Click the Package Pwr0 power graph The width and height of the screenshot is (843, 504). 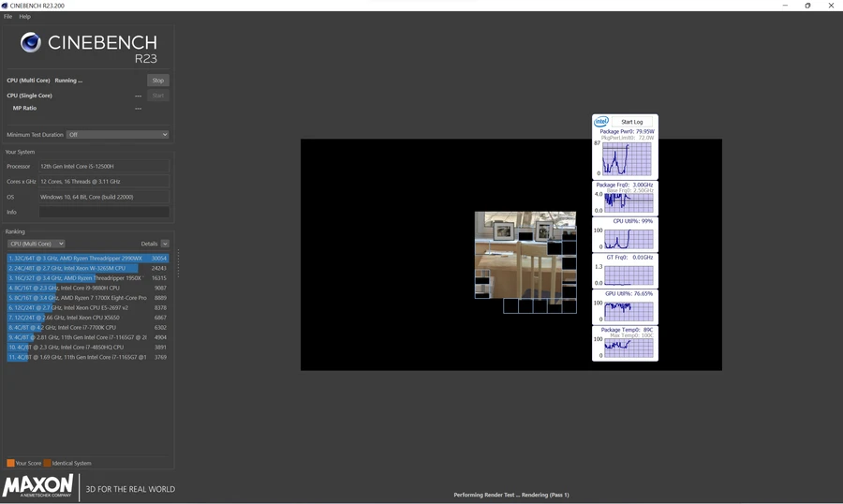coord(628,158)
